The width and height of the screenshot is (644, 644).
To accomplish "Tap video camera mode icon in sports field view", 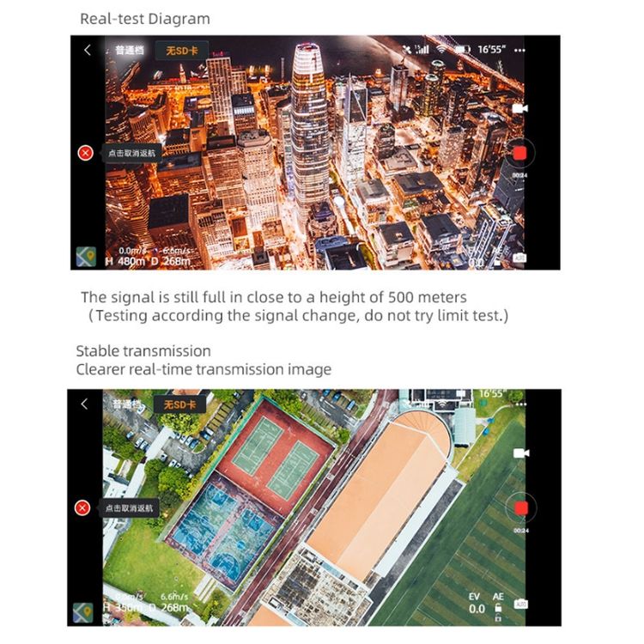I will [x=521, y=453].
